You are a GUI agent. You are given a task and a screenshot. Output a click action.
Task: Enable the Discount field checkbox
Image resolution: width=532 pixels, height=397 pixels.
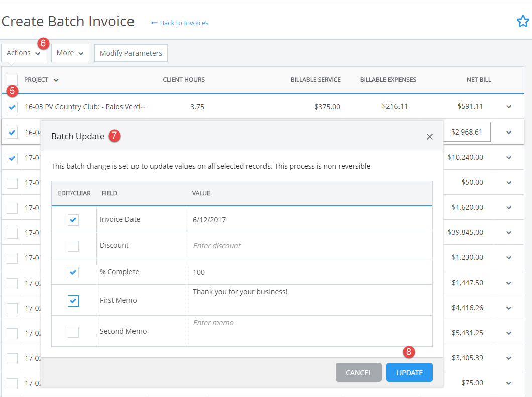pos(73,246)
